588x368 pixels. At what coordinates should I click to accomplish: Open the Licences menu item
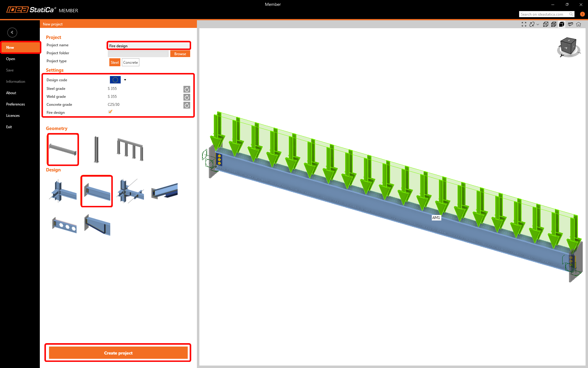[x=13, y=116]
